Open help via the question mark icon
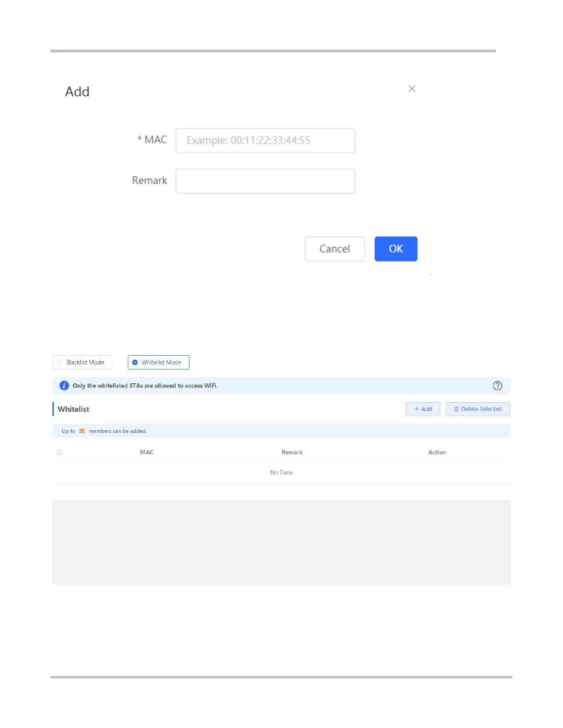This screenshot has height=728, width=563. [x=497, y=386]
